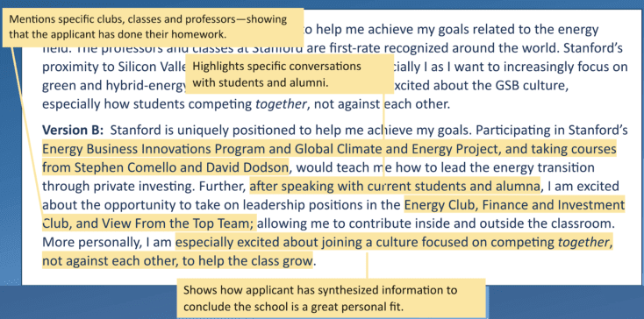Screen dimensions: 644x319
Task: Click highlighted "Energy Club, Finance and Investment" text
Action: (514, 205)
